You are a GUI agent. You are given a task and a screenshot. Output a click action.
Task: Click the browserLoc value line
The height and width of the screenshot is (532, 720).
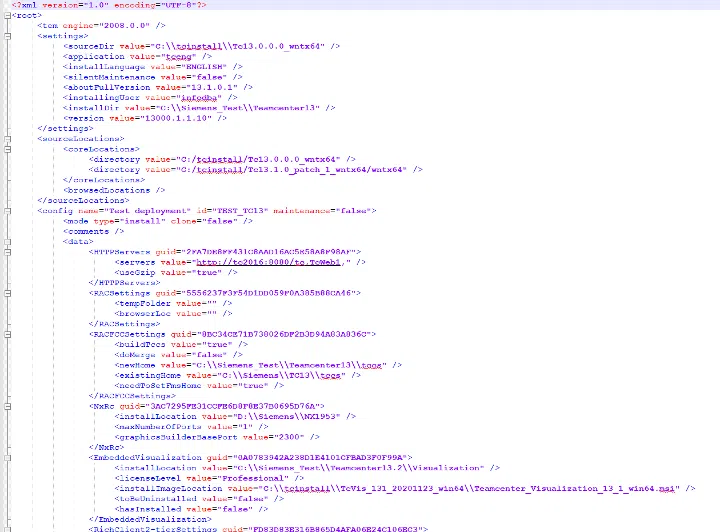(x=173, y=314)
